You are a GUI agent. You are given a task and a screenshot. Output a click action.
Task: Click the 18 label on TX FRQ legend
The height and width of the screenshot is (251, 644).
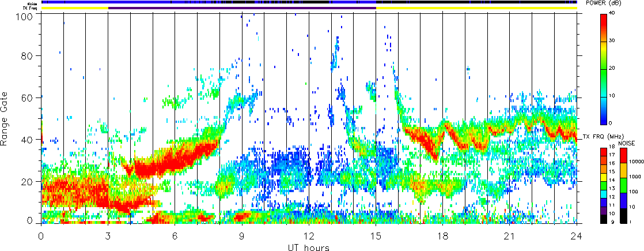point(612,147)
